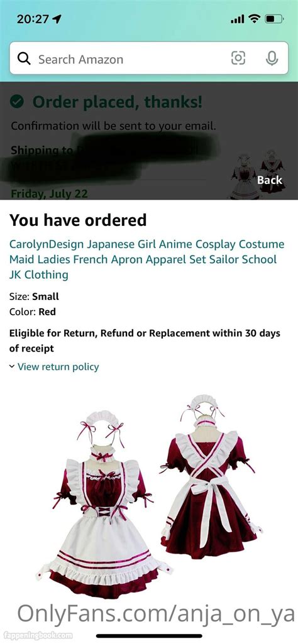Activate the microphone voice search icon
The image size is (298, 644).
tap(271, 58)
